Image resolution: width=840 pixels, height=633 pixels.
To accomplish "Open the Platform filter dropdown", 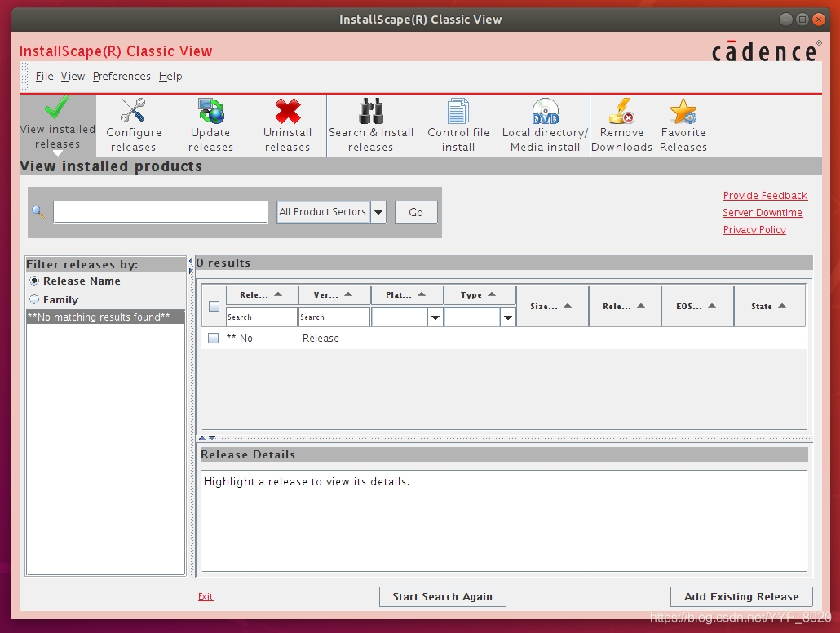I will [435, 317].
